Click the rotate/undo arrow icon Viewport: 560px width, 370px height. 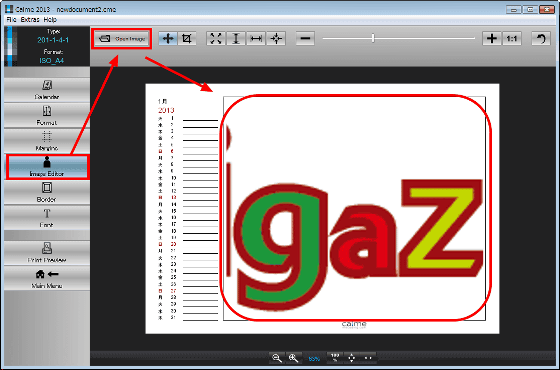[x=541, y=38]
